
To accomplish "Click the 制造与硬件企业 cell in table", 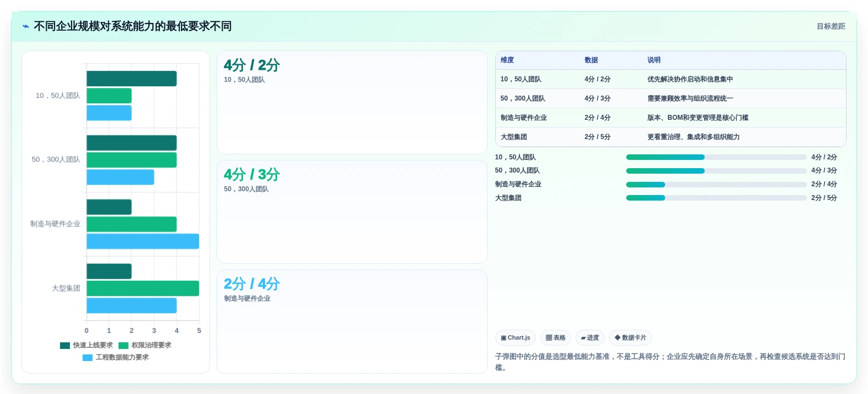I will tap(523, 118).
